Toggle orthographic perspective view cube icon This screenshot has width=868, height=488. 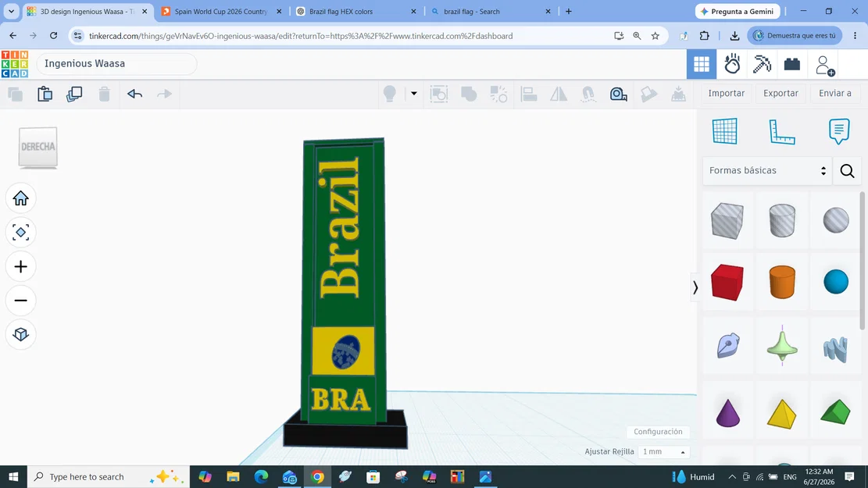pos(20,334)
